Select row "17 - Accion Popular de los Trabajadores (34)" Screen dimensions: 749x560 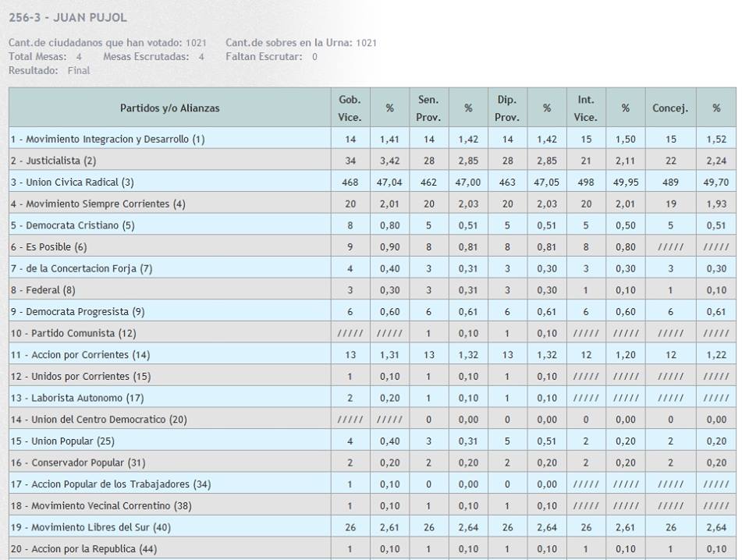click(373, 484)
